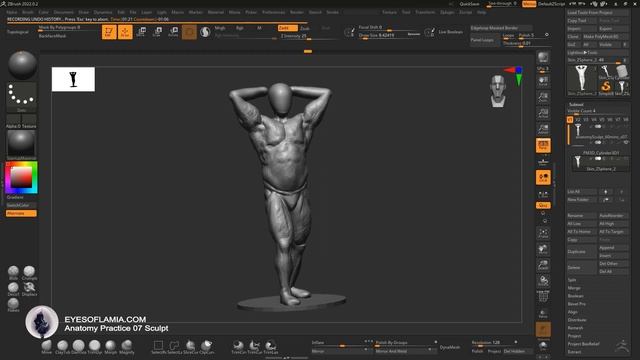Click the Make PolyMesh3D button

click(x=605, y=37)
